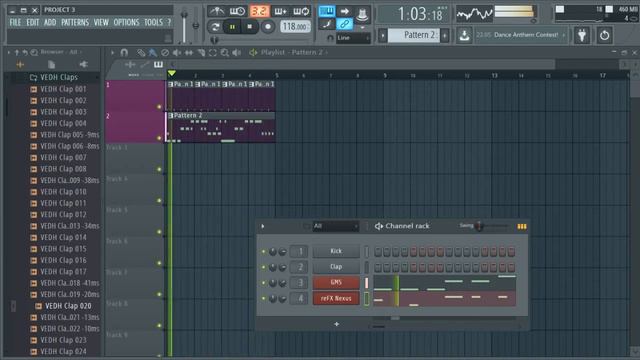Click the circular restart/update icon
The height and width of the screenshot is (360, 640).
click(x=604, y=35)
